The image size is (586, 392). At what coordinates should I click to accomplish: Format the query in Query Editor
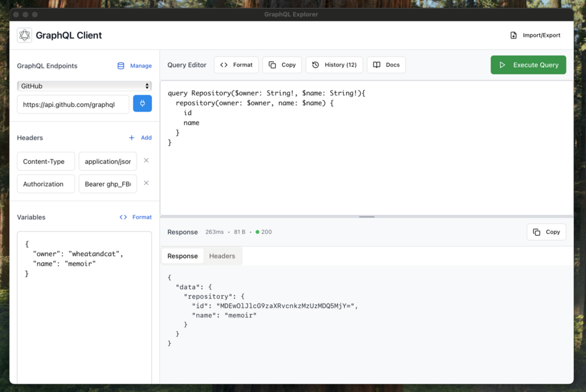(236, 65)
